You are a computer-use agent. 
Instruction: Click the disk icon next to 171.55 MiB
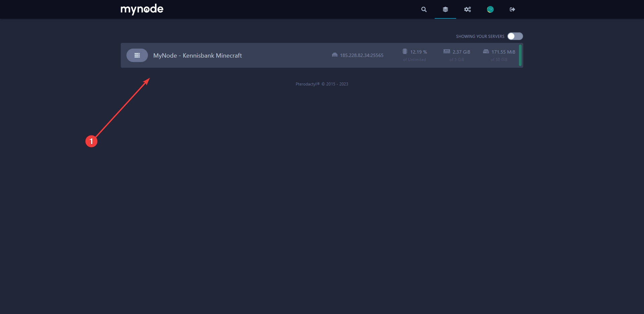point(486,52)
